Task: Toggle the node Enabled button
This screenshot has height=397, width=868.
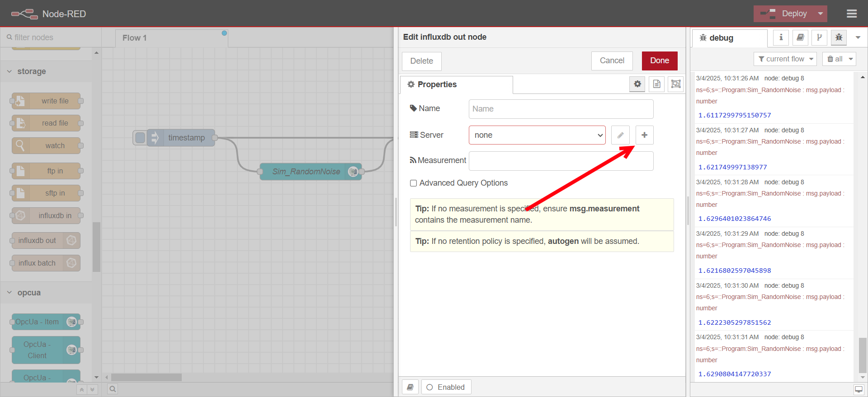Action: coord(446,387)
